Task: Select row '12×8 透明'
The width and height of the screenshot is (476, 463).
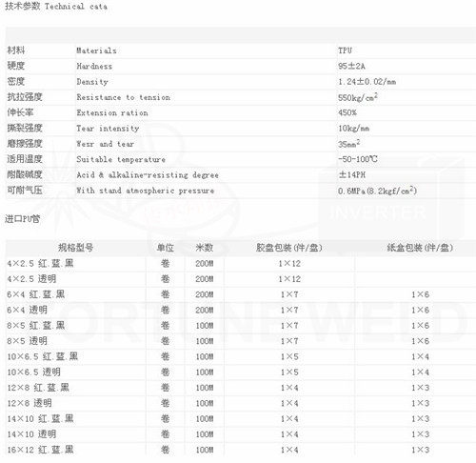Action: click(241, 403)
